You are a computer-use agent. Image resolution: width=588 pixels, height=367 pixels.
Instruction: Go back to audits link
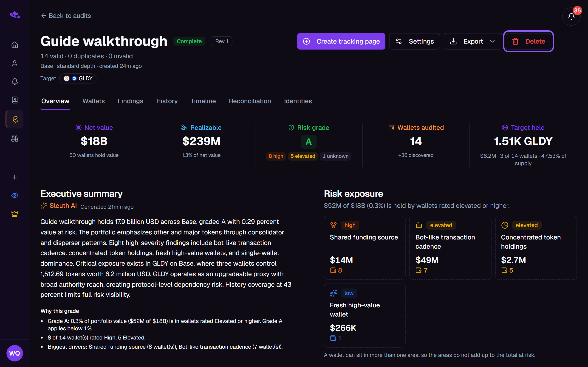(x=66, y=16)
